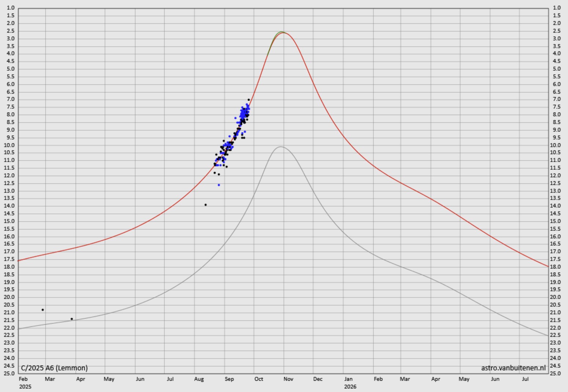Select the Jan month label above 2026
Viewport: 568px width, 392px height.
coord(348,379)
